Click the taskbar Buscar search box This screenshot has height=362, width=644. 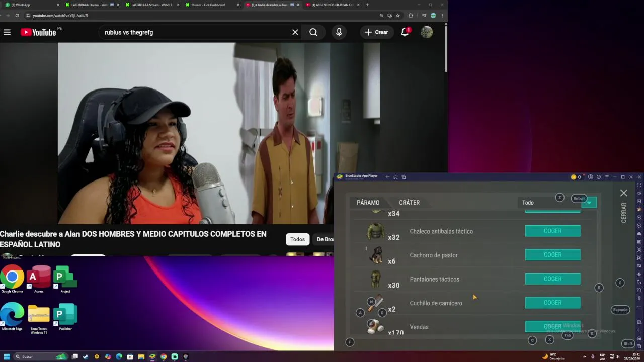tap(41, 357)
